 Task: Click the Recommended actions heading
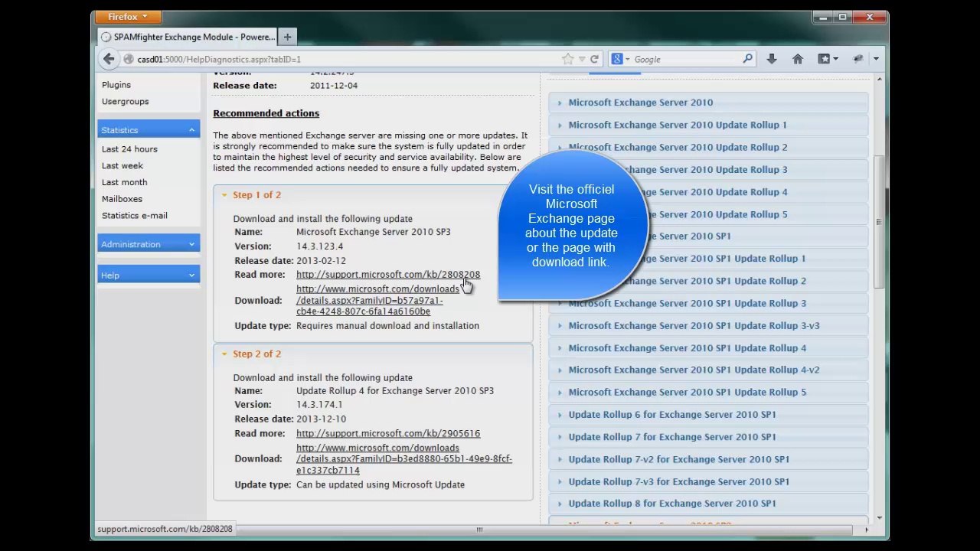(266, 114)
